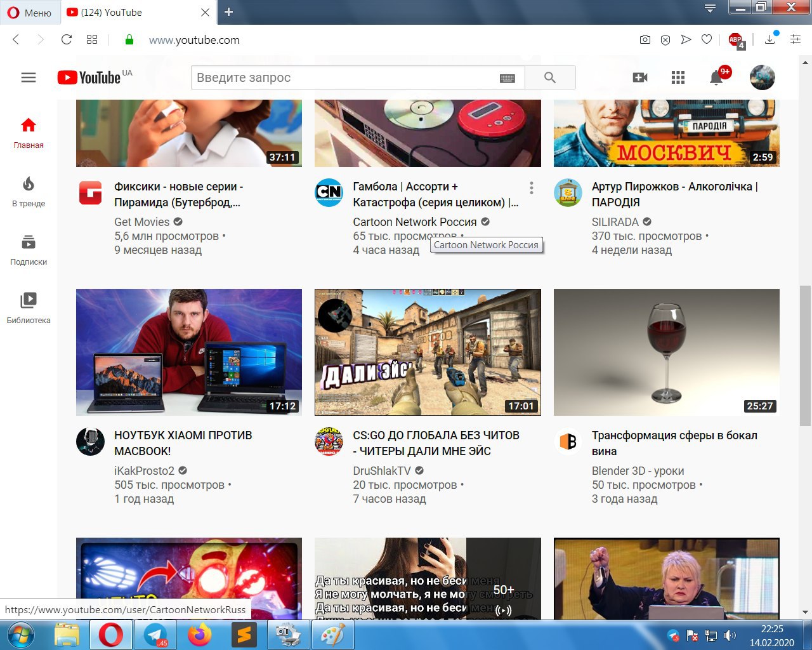Open Артур Пирожков - Алкоголічка video title
The image size is (812, 650).
tap(675, 194)
